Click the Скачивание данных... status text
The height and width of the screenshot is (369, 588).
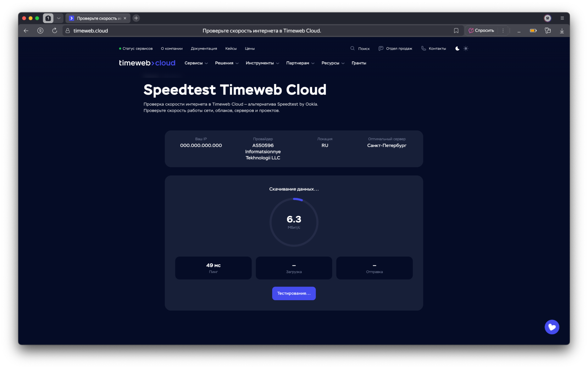tap(294, 189)
